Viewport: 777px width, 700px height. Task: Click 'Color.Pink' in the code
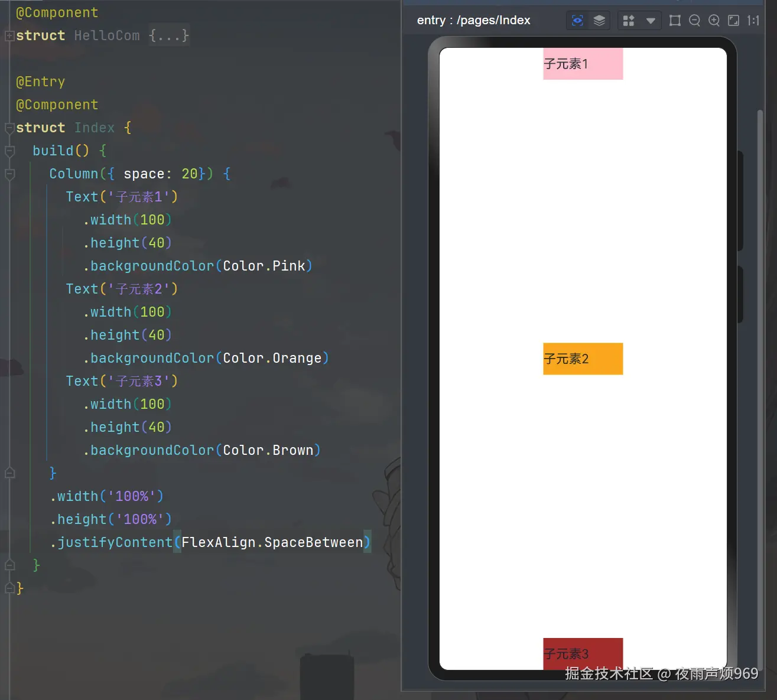click(264, 266)
